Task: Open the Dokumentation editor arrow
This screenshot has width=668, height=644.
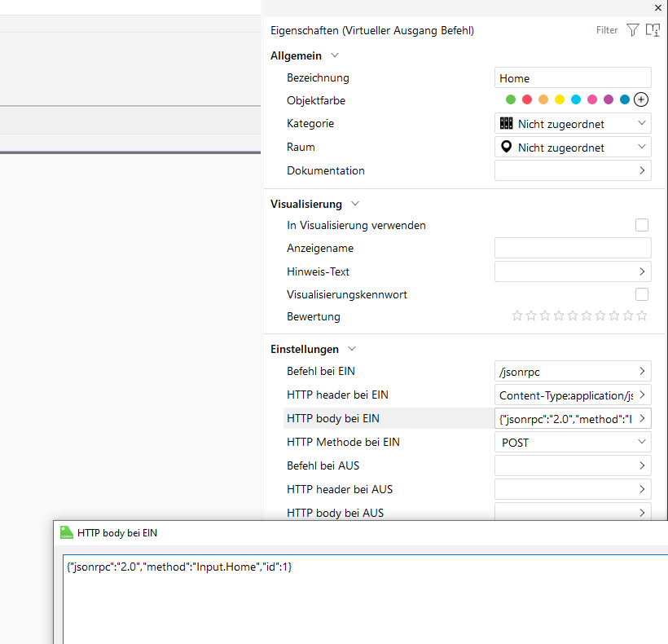Action: [x=642, y=170]
